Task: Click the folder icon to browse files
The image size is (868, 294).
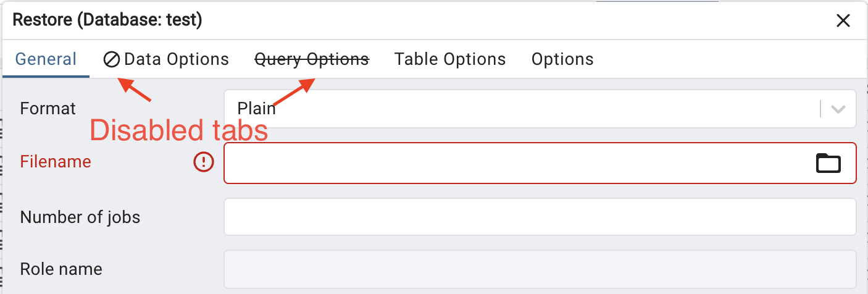Action: [828, 163]
